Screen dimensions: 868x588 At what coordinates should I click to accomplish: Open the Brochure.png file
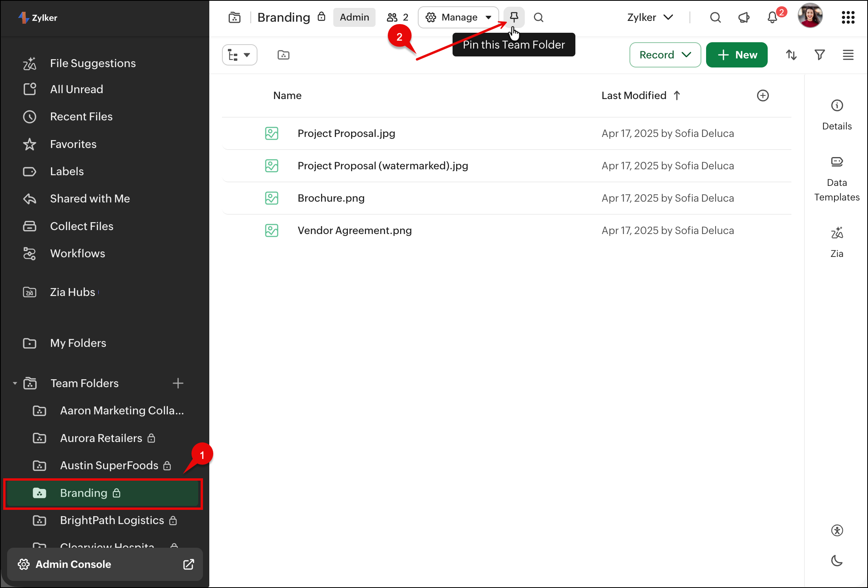(331, 198)
